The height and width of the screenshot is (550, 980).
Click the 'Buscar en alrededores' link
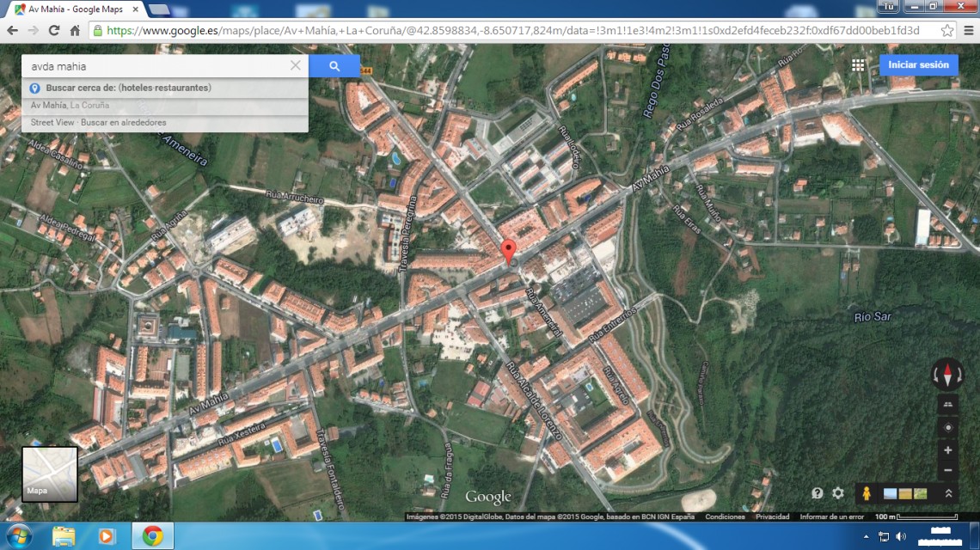click(x=123, y=123)
